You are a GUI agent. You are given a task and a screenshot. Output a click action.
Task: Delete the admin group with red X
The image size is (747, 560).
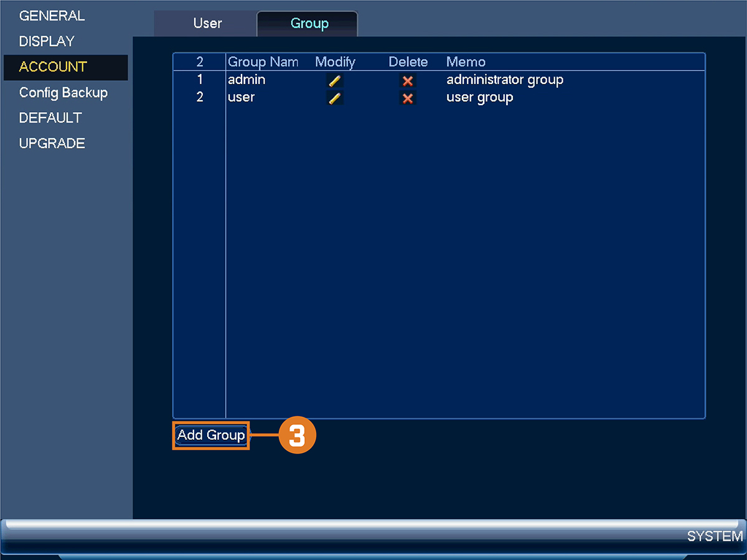point(408,80)
